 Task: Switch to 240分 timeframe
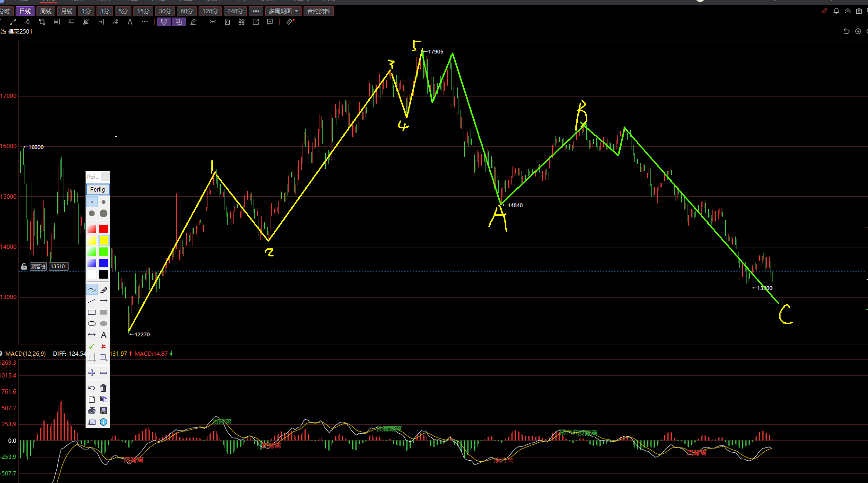pos(235,11)
